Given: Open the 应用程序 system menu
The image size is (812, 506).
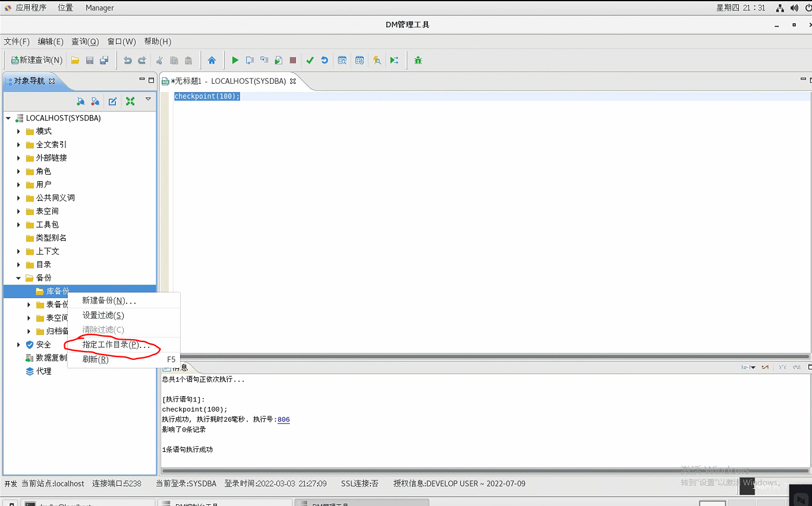Looking at the screenshot, I should point(26,8).
